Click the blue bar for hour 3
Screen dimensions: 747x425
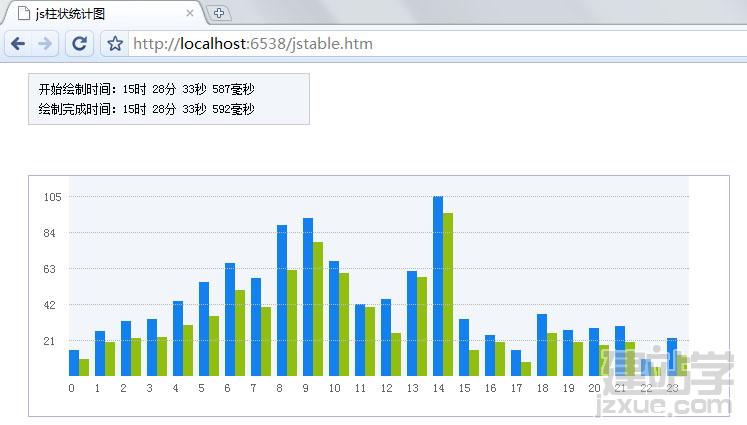[152, 347]
